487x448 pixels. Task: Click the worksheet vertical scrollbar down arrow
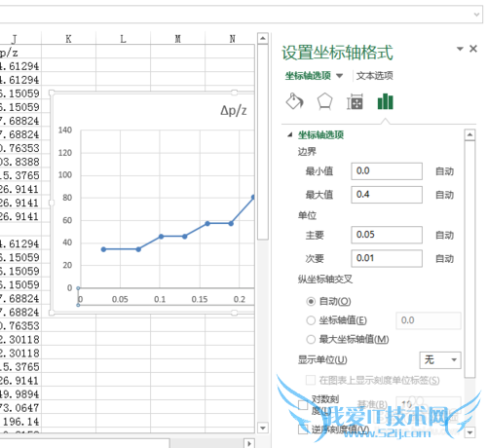coord(263,428)
